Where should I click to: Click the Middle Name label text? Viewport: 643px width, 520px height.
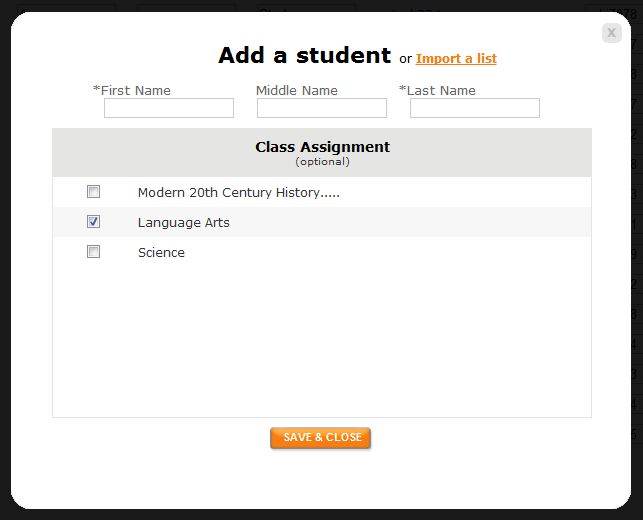click(297, 90)
